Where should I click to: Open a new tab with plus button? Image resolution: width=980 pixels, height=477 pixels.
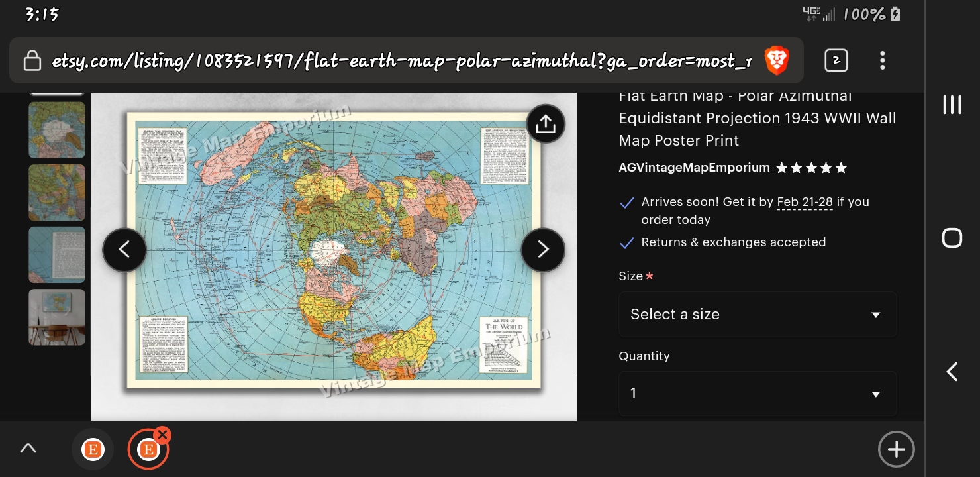896,450
